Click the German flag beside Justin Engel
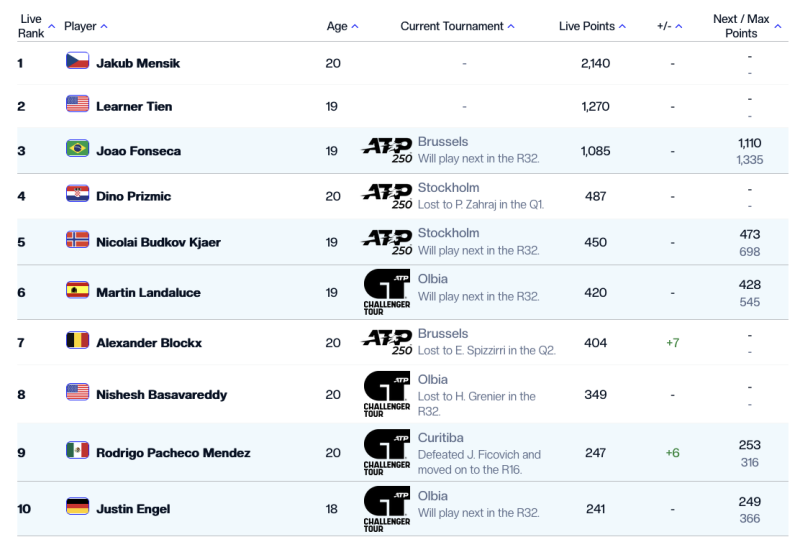 [x=77, y=507]
